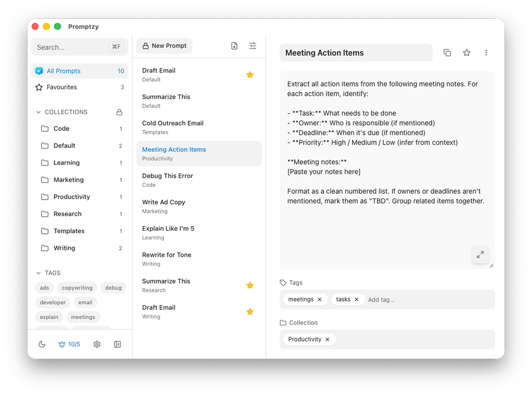
Task: Open app preferences via the gear
Action: [x=97, y=344]
